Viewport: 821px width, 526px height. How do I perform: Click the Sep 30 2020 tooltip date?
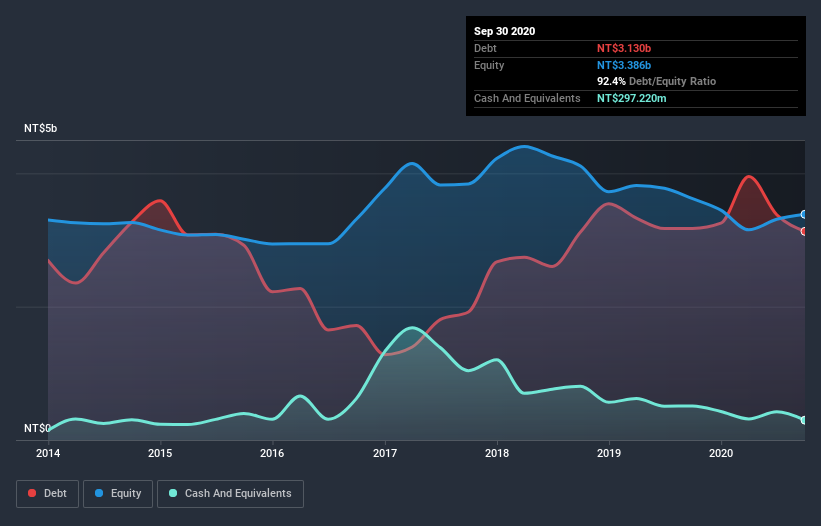pos(505,31)
